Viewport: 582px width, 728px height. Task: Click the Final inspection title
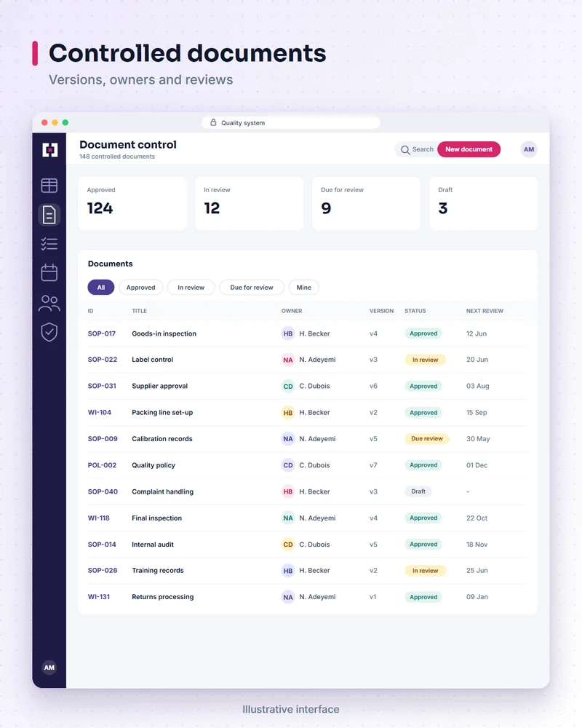click(x=157, y=518)
